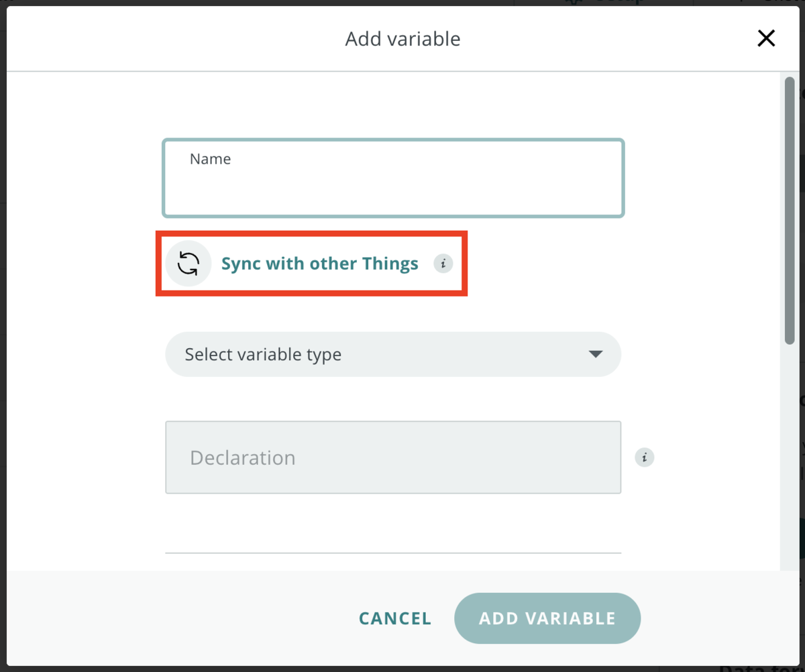Click the Select variable type placeholder text
805x672 pixels.
(263, 354)
